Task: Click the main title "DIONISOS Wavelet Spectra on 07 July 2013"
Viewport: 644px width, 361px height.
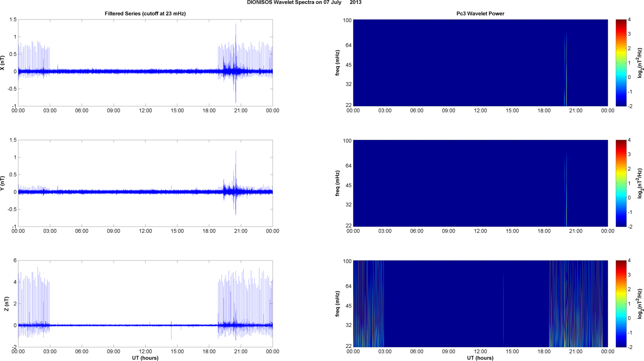Action: pos(304,3)
